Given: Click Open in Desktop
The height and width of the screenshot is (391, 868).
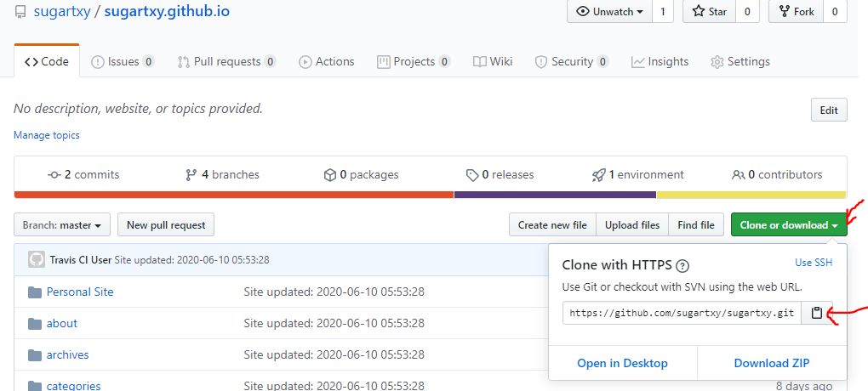Looking at the screenshot, I should pyautogui.click(x=623, y=363).
